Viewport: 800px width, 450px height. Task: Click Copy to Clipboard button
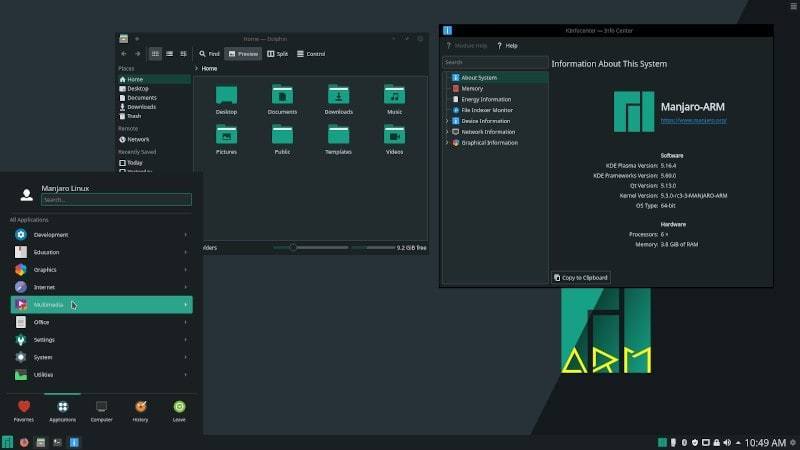pos(581,277)
